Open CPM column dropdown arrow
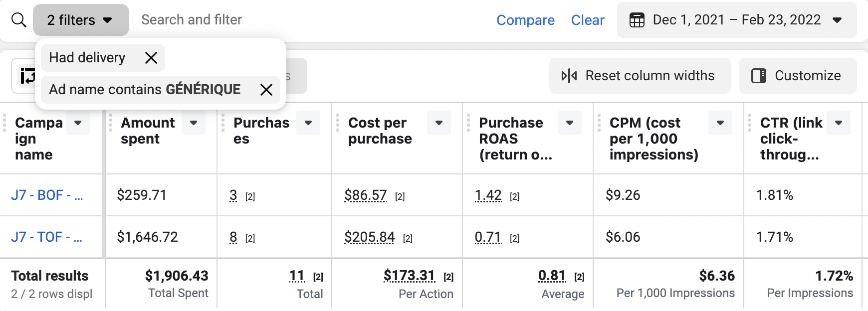 tap(720, 123)
